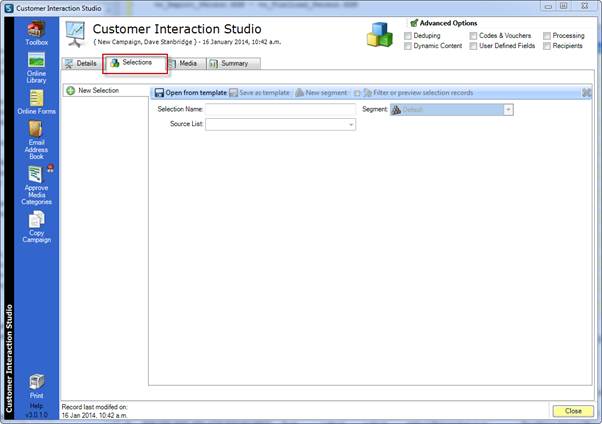The height and width of the screenshot is (424, 602).
Task: Click the yellow Close button
Action: [x=573, y=411]
